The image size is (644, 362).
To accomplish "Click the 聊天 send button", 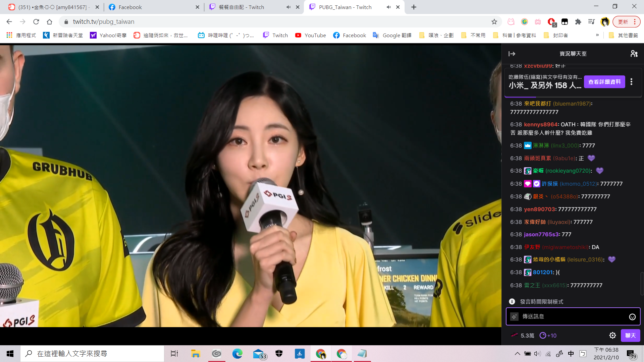I will point(630,336).
